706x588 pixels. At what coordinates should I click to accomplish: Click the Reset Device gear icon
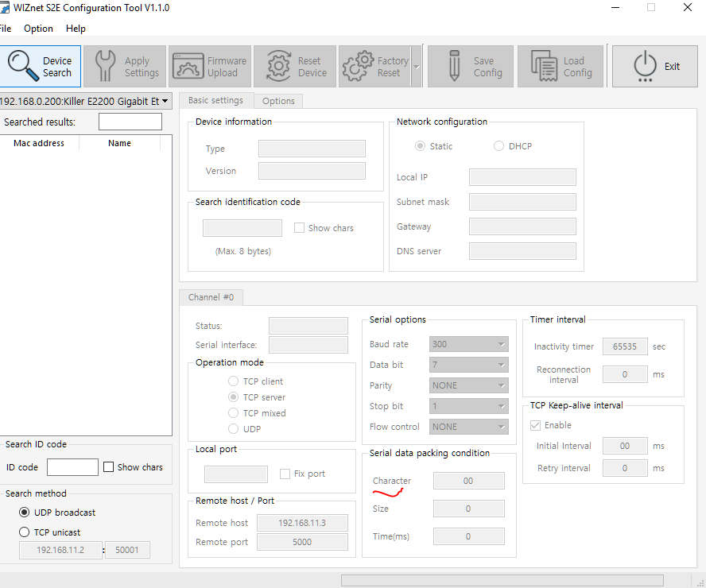click(x=278, y=66)
